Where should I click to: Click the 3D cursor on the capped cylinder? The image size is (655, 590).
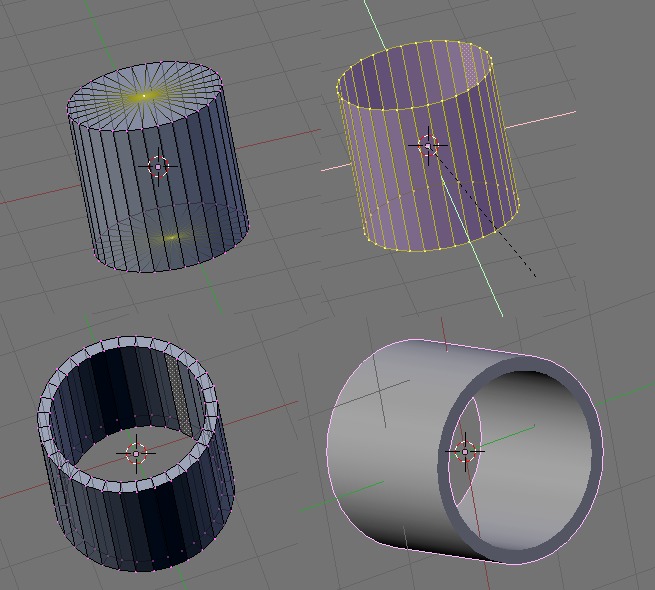158,167
